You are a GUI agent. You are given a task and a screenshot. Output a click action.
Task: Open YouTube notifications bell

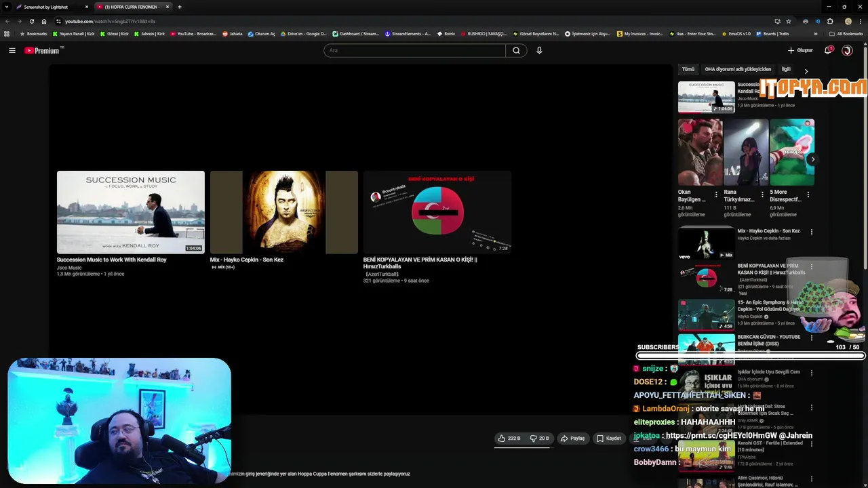point(828,50)
